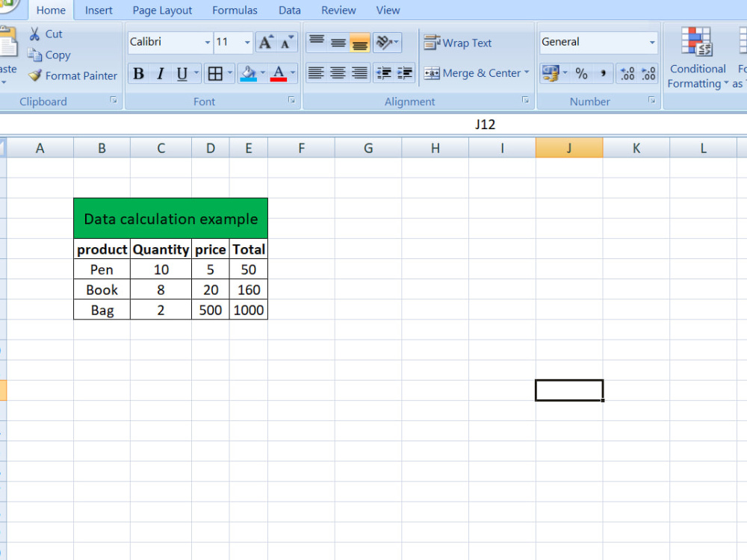Click Cut text label
The height and width of the screenshot is (560, 747).
(54, 34)
